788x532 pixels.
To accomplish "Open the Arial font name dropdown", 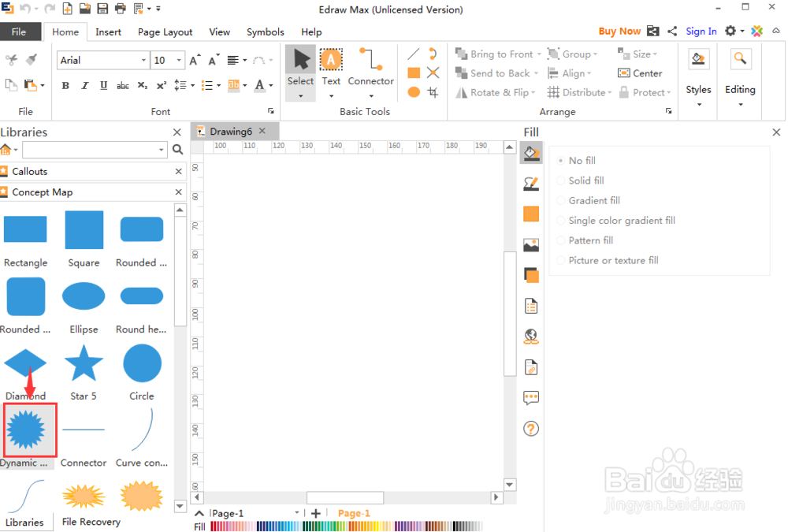I will coord(143,61).
